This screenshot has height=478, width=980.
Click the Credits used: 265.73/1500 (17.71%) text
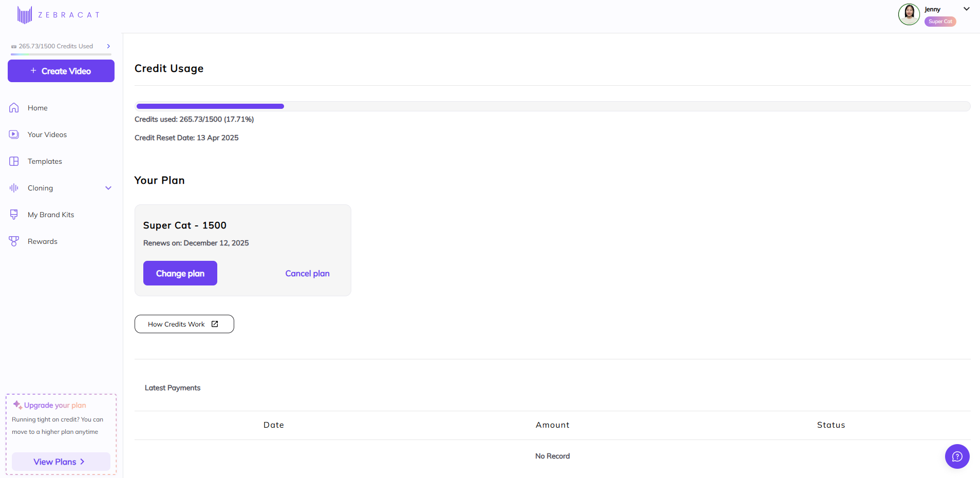tap(194, 119)
